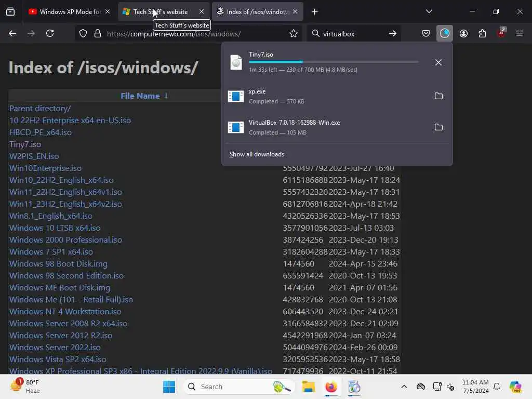Screen dimensions: 532x399
Task: Go back to previous page
Action: tap(12, 34)
